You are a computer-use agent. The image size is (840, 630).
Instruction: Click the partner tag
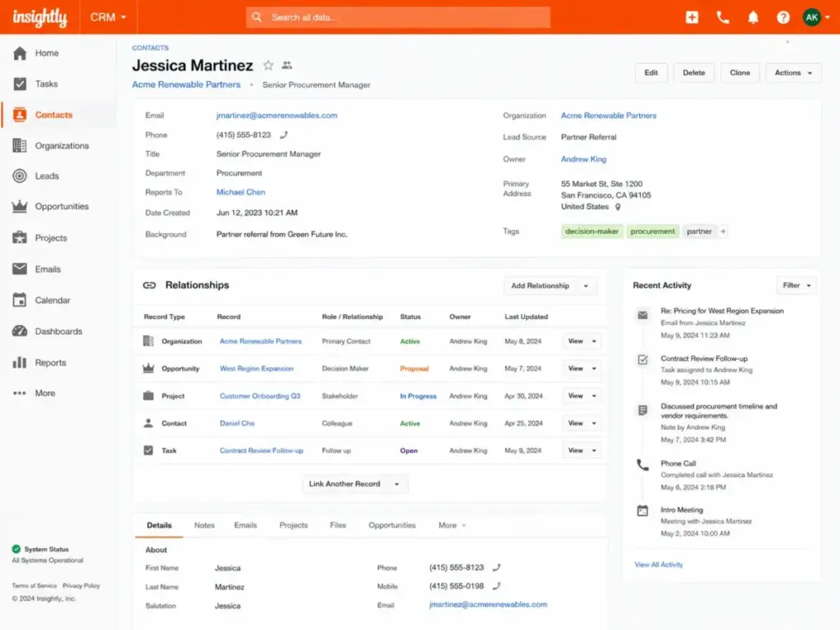coord(699,231)
